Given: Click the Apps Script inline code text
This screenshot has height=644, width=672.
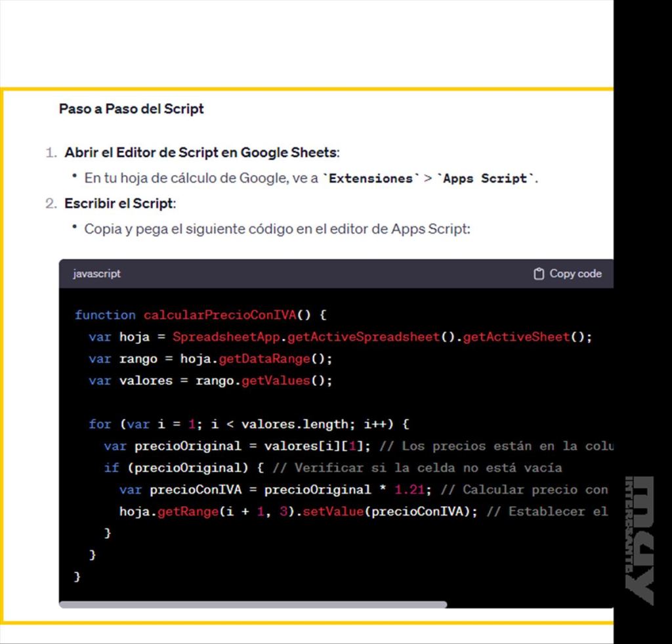Looking at the screenshot, I should click(485, 179).
